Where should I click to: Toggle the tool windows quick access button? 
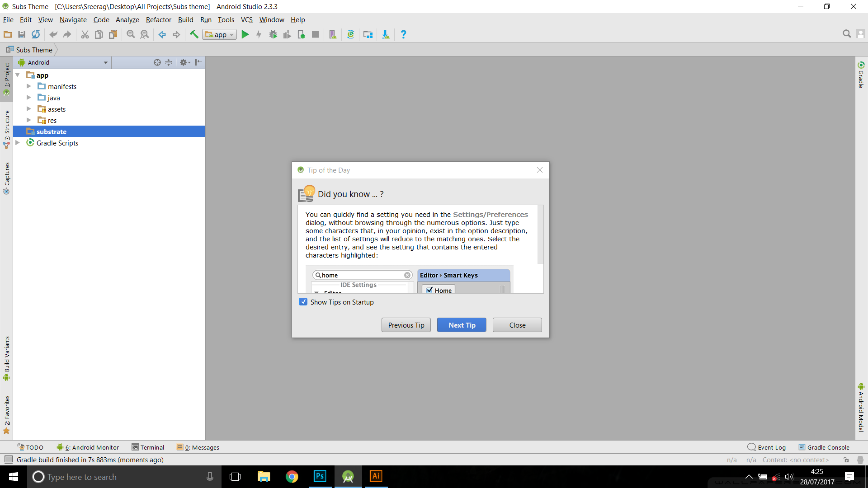(x=8, y=460)
